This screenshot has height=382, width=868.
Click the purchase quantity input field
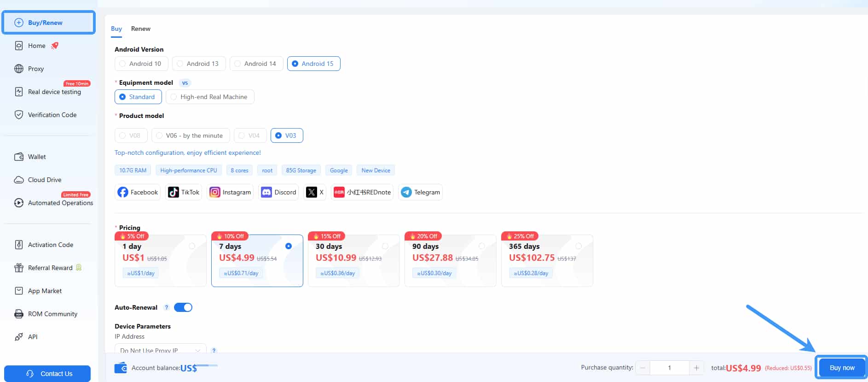point(670,368)
